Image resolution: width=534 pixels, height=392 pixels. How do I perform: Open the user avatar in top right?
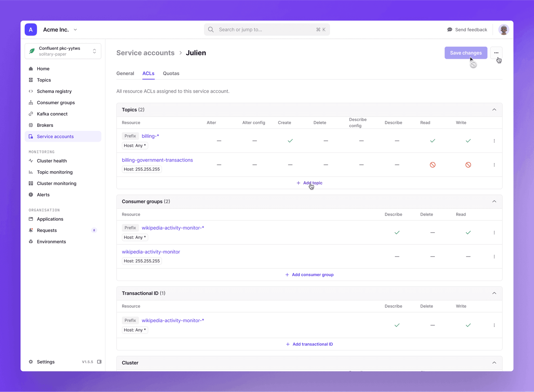tap(503, 30)
